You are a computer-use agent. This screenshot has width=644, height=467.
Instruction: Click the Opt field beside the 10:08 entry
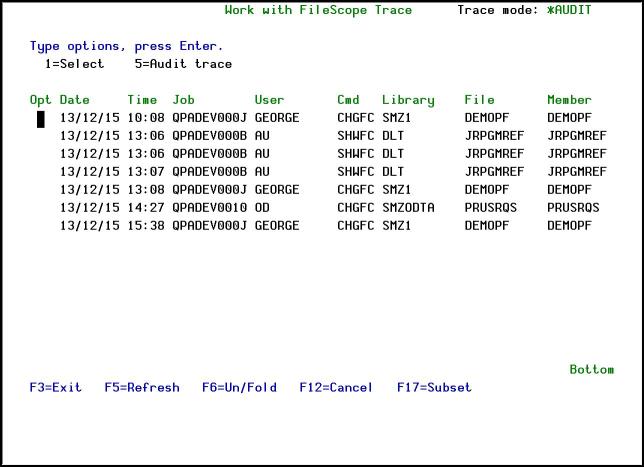pos(41,118)
